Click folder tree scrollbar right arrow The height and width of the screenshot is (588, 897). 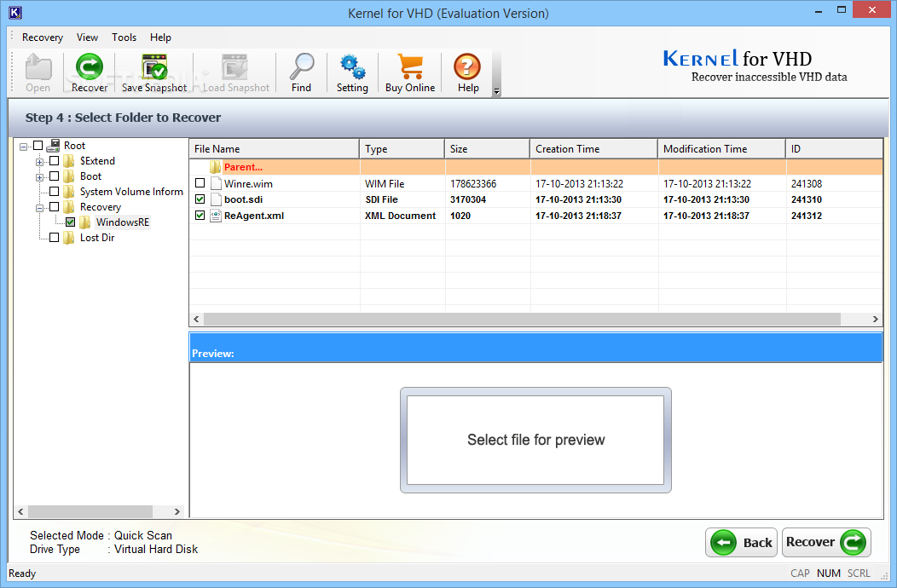(x=177, y=511)
